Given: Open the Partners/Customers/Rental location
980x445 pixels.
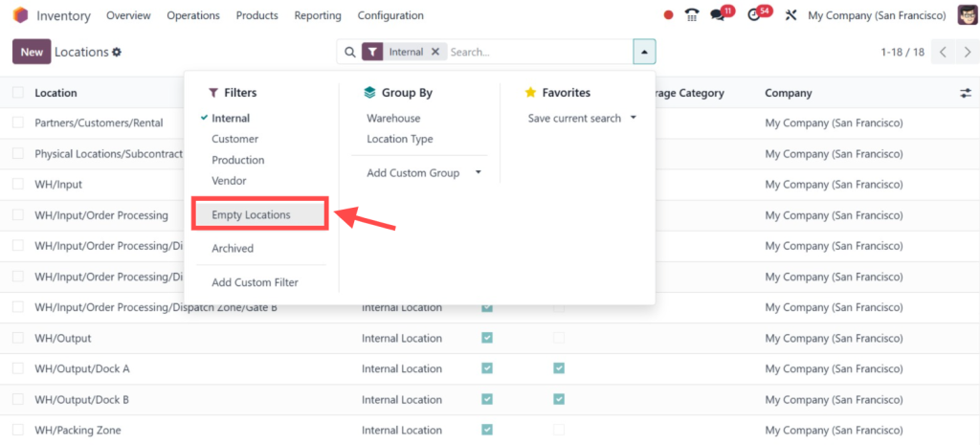Looking at the screenshot, I should click(99, 122).
